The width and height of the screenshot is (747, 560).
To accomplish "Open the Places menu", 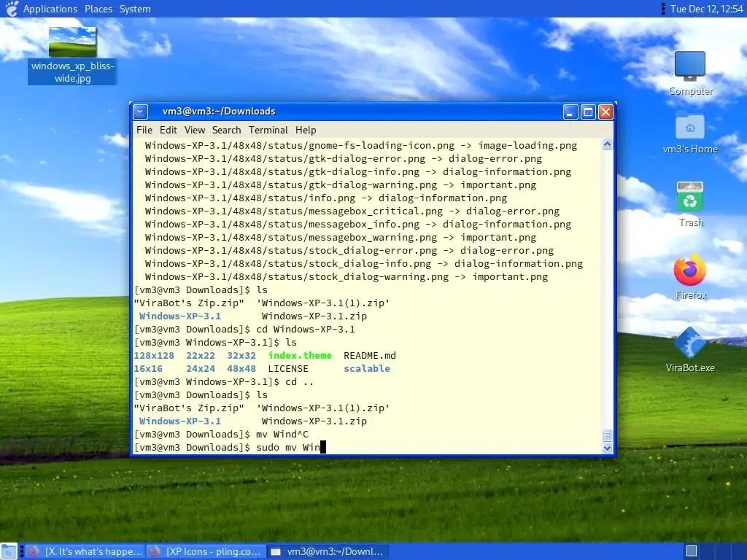I will coord(98,9).
